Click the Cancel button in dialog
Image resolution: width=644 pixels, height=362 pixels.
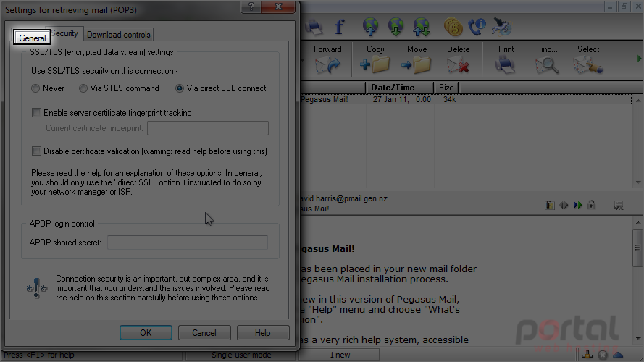pyautogui.click(x=204, y=333)
